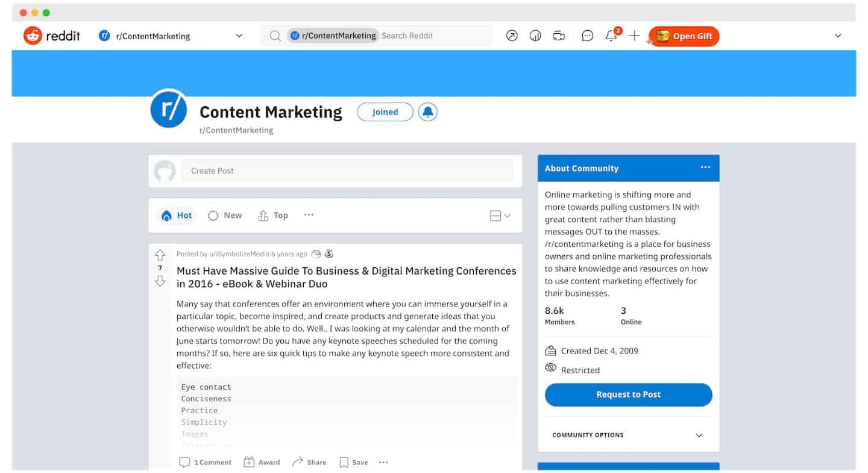
Task: Toggle community notification bell beside Joined
Action: [x=428, y=112]
